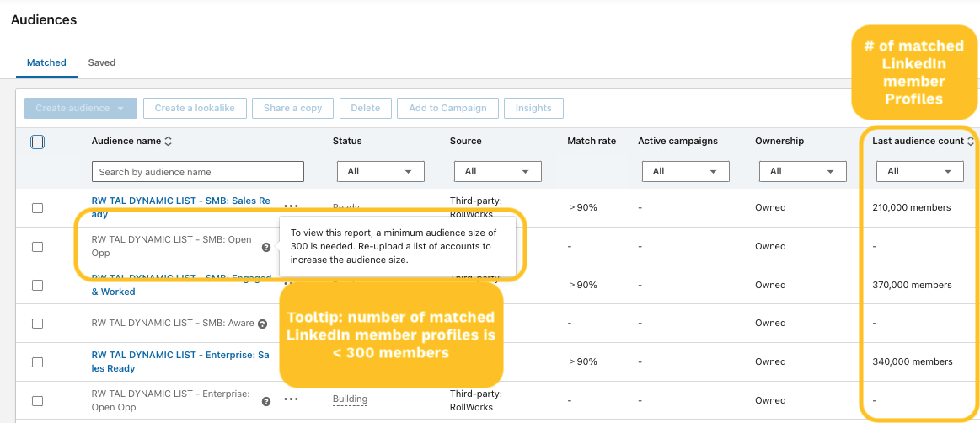Click help icon next to SMB: Open Opp
The image size is (980, 423).
[x=266, y=248]
